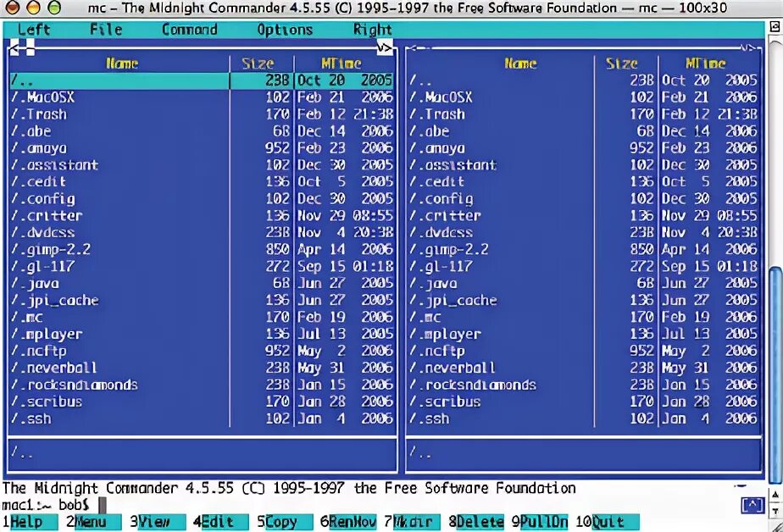Select /.scribus in the left panel
Image resolution: width=783 pixels, height=532 pixels.
click(x=202, y=402)
